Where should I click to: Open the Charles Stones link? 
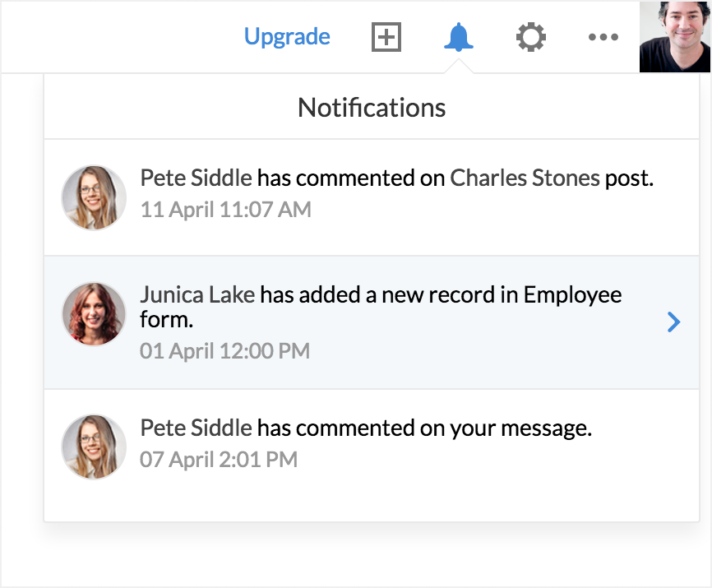click(x=525, y=178)
